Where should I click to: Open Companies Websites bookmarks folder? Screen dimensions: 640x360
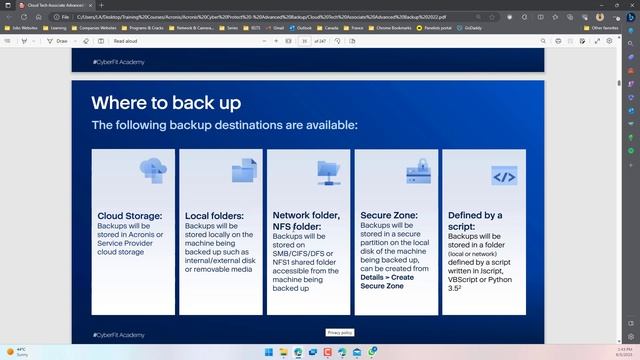click(94, 28)
